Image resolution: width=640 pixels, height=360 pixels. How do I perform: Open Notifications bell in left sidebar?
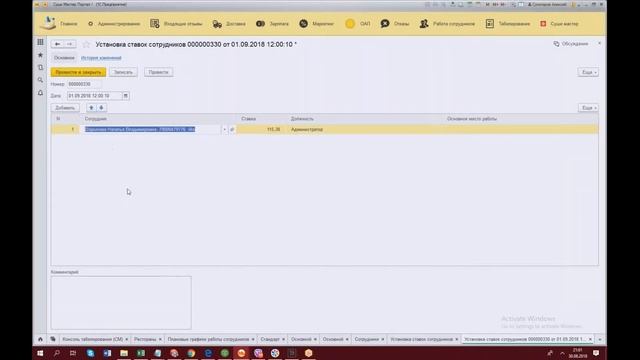click(40, 93)
